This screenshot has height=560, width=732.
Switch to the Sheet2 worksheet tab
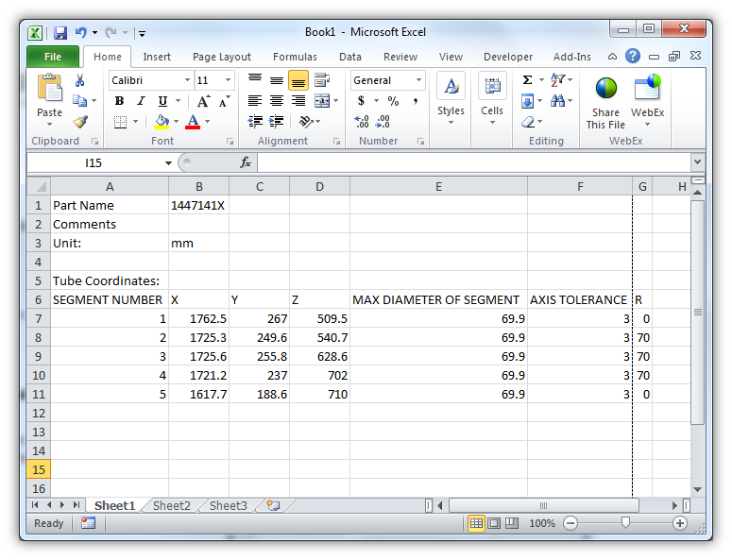(x=171, y=505)
